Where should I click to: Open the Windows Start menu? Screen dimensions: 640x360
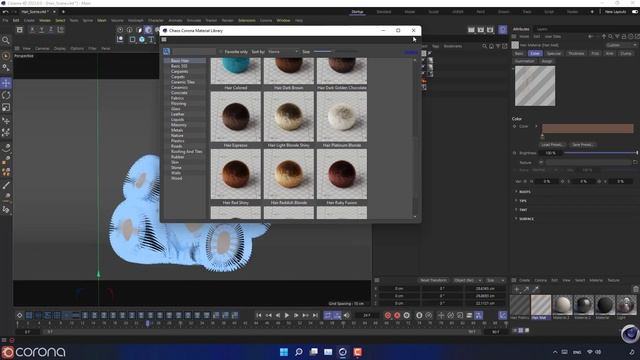(x=284, y=352)
